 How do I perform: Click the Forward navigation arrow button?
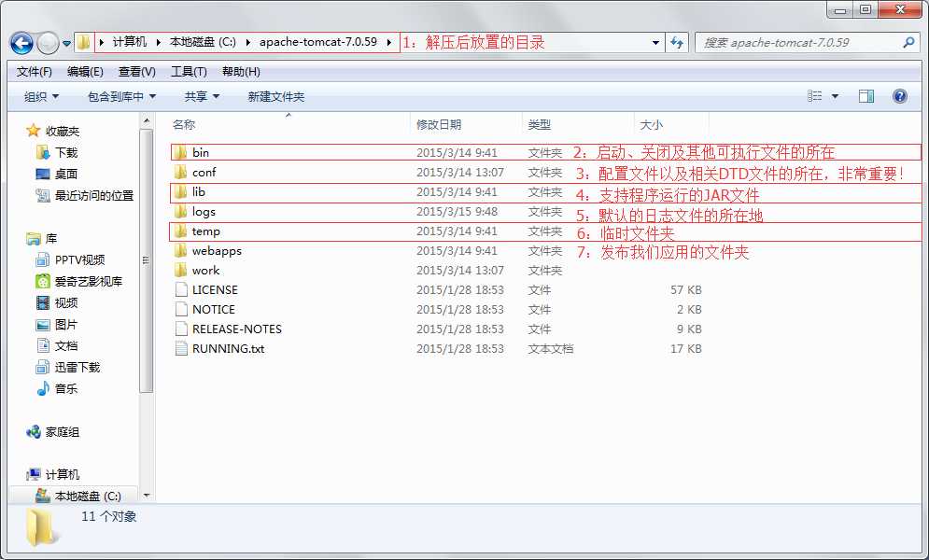(x=48, y=43)
